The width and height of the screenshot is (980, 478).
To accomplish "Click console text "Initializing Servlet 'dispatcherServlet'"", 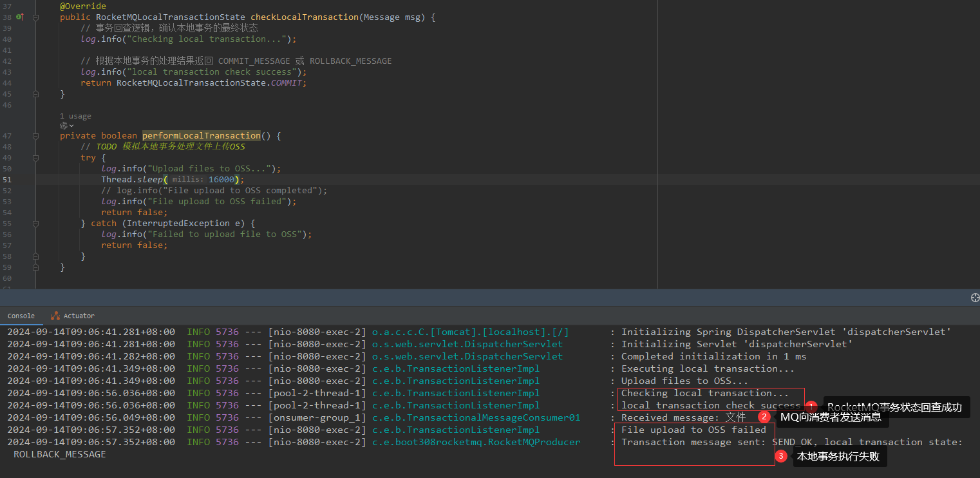I will pos(737,345).
